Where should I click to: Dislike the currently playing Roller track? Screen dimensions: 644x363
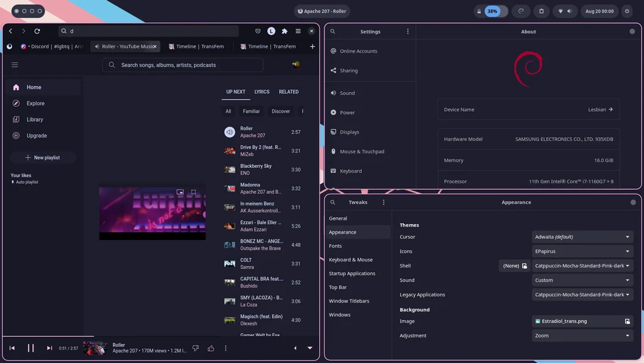196,347
